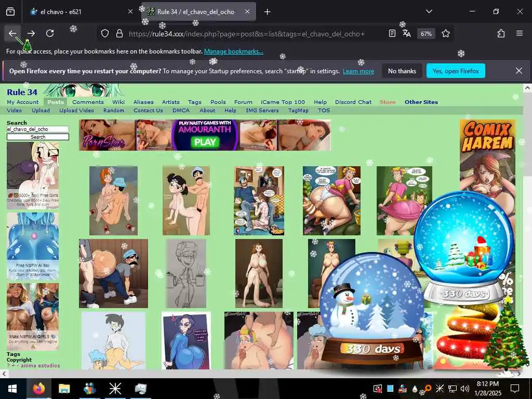Screen dimensions: 532x399
Task: Click the 'Random' submenu link
Action: coord(114,111)
